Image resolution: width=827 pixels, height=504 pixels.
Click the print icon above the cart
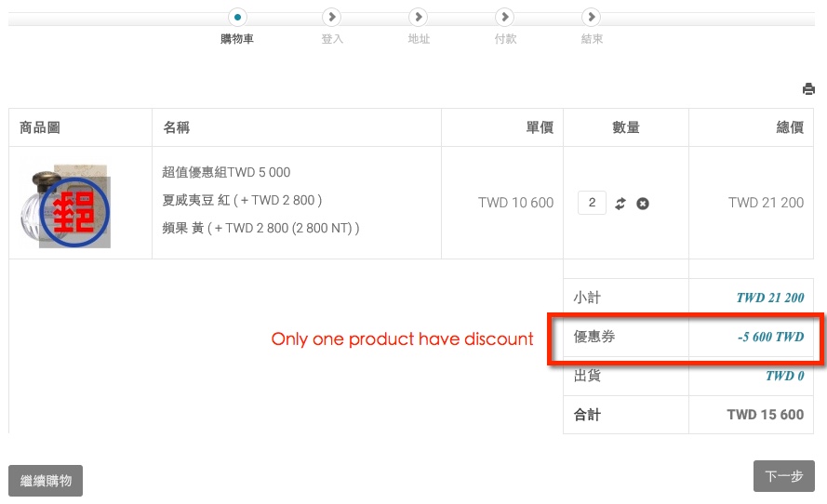(x=808, y=89)
